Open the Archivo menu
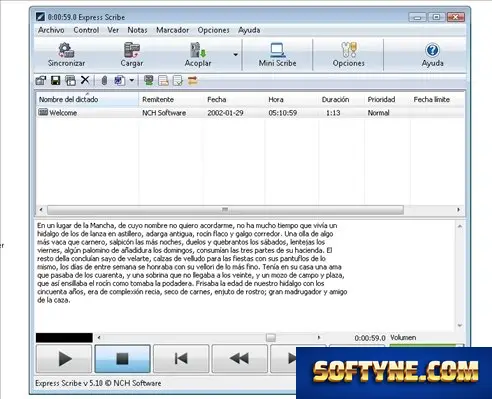The height and width of the screenshot is (399, 492). [x=51, y=30]
